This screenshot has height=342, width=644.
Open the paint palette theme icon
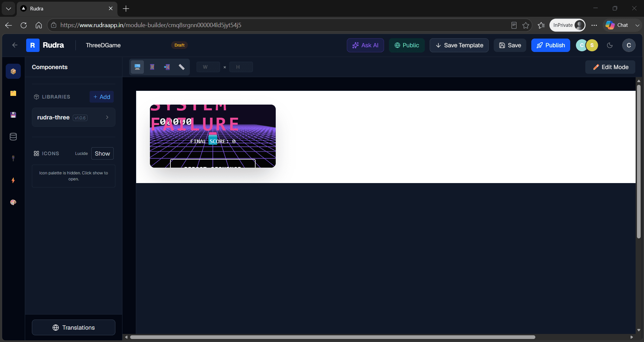13,202
